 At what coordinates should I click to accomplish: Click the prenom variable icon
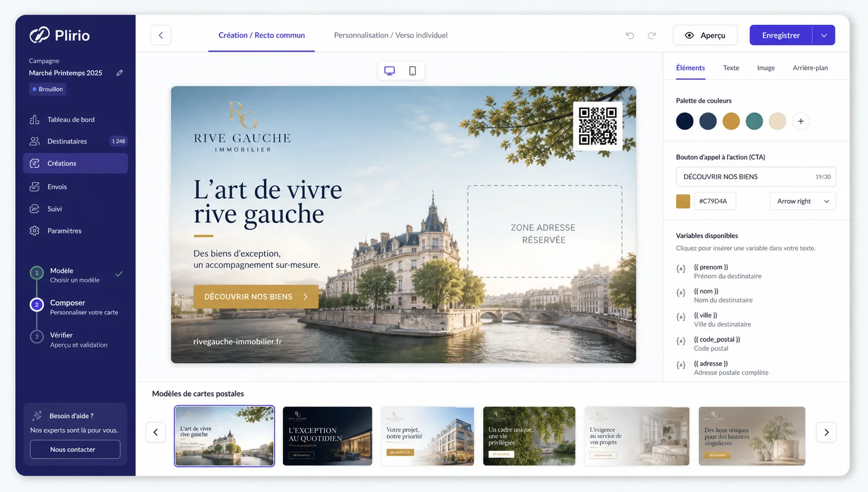(681, 269)
